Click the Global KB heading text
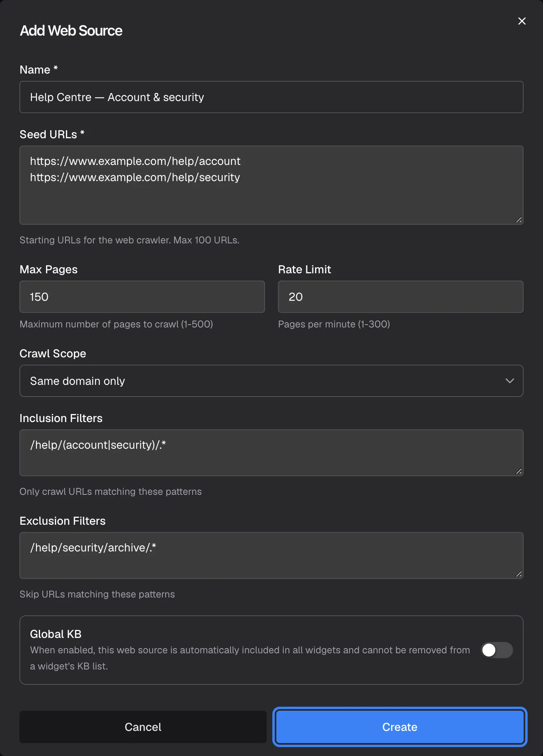The image size is (543, 756). 56,634
